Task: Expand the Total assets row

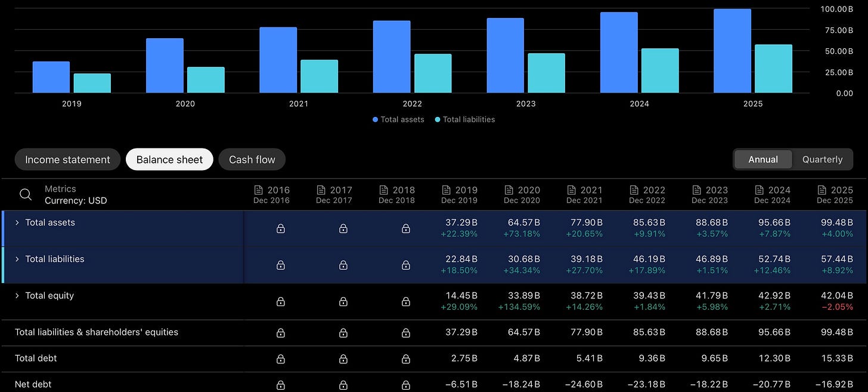Action: click(x=17, y=223)
